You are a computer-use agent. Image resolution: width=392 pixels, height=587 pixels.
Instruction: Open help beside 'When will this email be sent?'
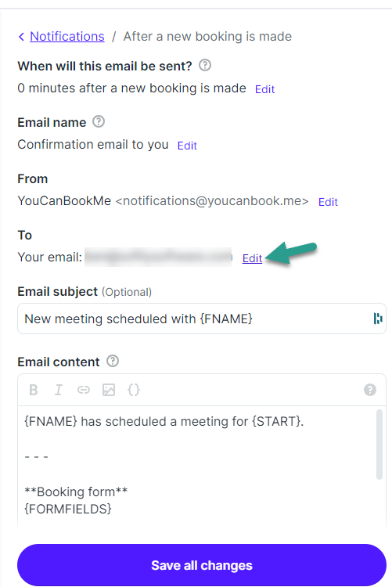[x=205, y=66]
